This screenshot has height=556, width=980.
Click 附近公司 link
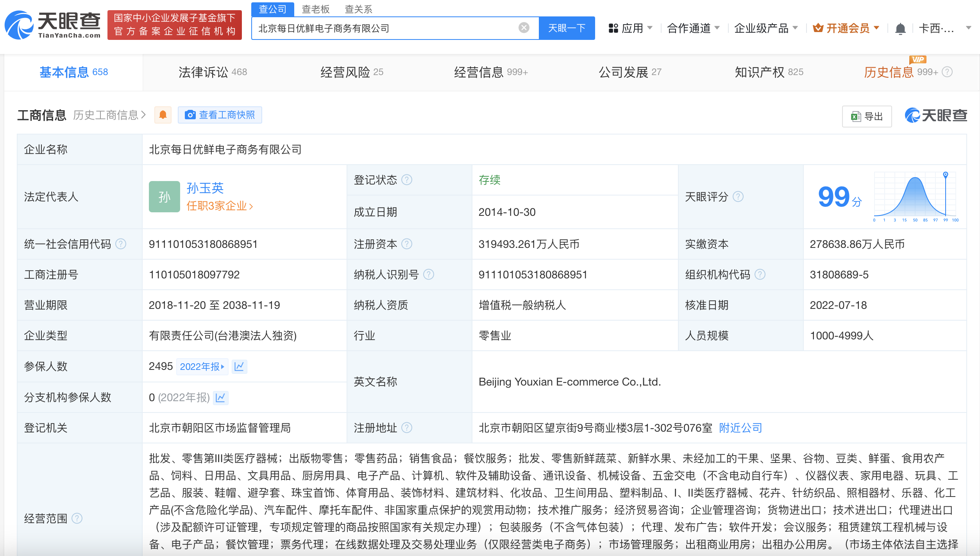coord(740,428)
